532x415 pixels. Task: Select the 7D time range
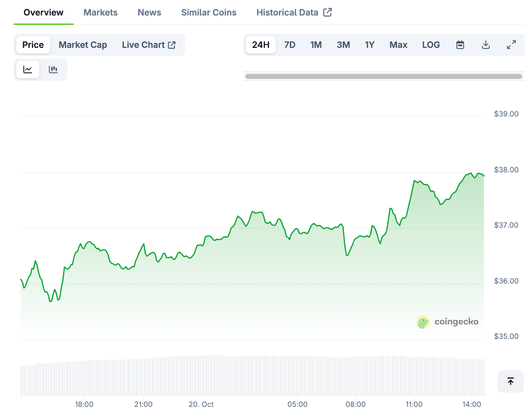[x=290, y=45]
